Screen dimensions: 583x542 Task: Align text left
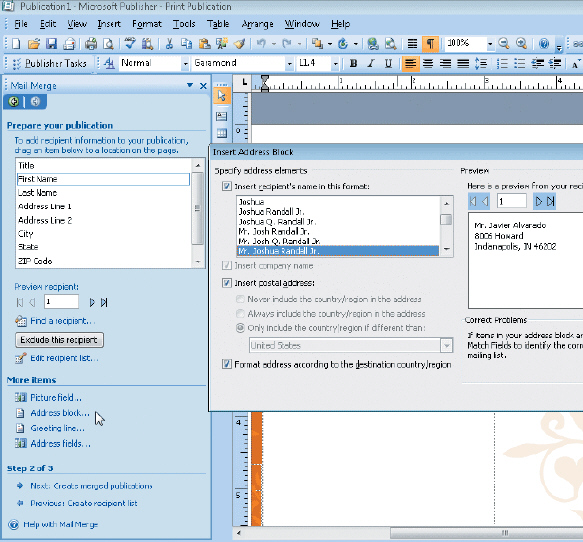(410, 64)
